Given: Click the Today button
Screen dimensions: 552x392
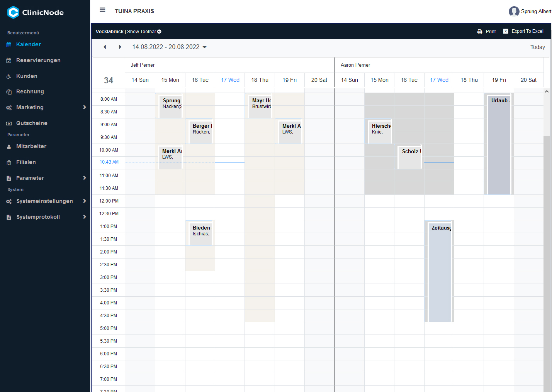Looking at the screenshot, I should coord(537,47).
